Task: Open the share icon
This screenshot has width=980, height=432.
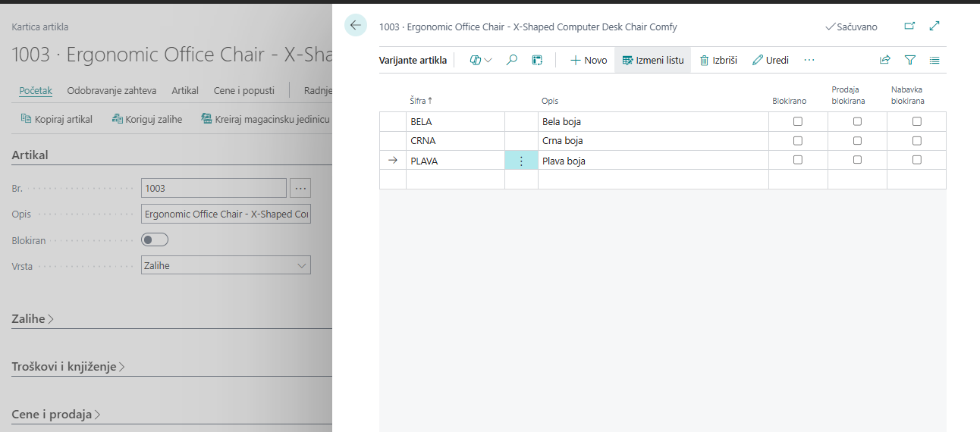Action: pyautogui.click(x=884, y=60)
